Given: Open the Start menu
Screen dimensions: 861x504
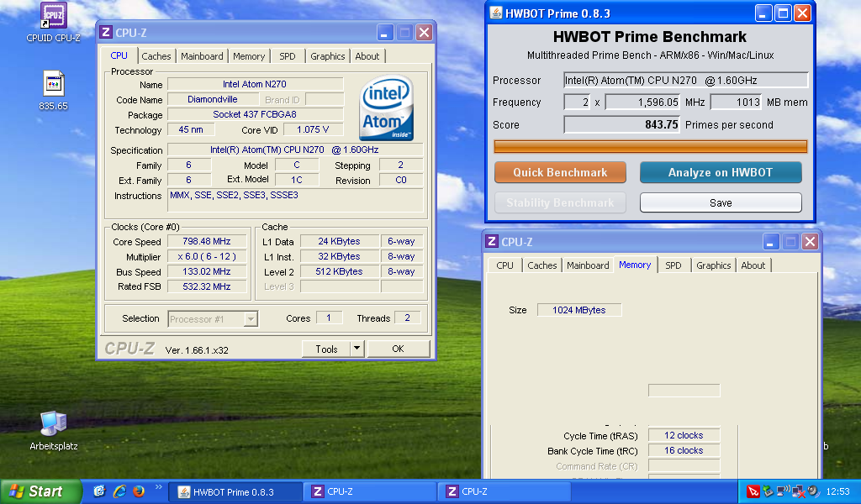Looking at the screenshot, I should click(41, 491).
